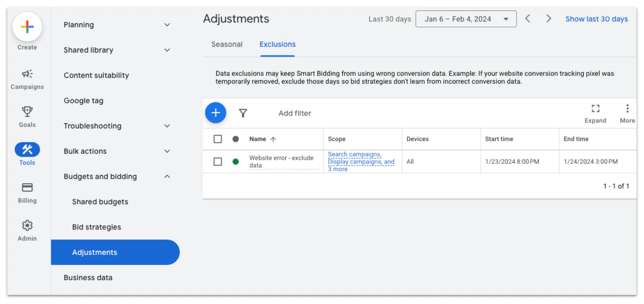Open the Billing card icon

(x=27, y=187)
